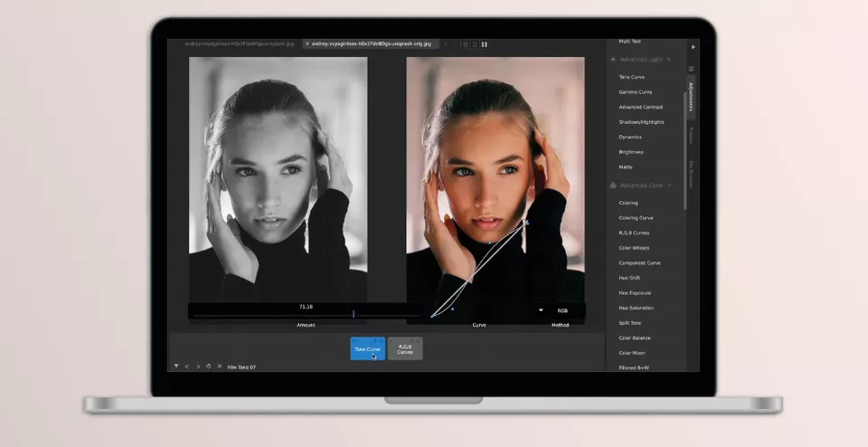Click the reset icon beside preset arrows
868x447 pixels.
click(208, 366)
